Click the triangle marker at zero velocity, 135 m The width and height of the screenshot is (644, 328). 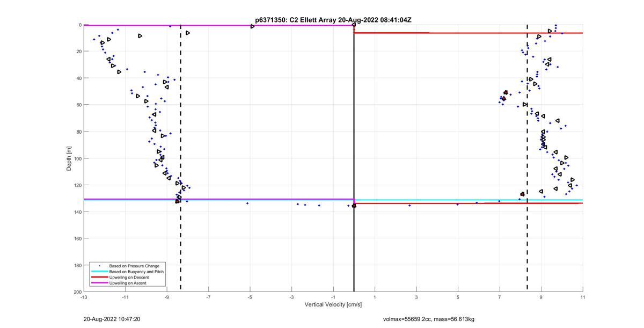pyautogui.click(x=354, y=206)
